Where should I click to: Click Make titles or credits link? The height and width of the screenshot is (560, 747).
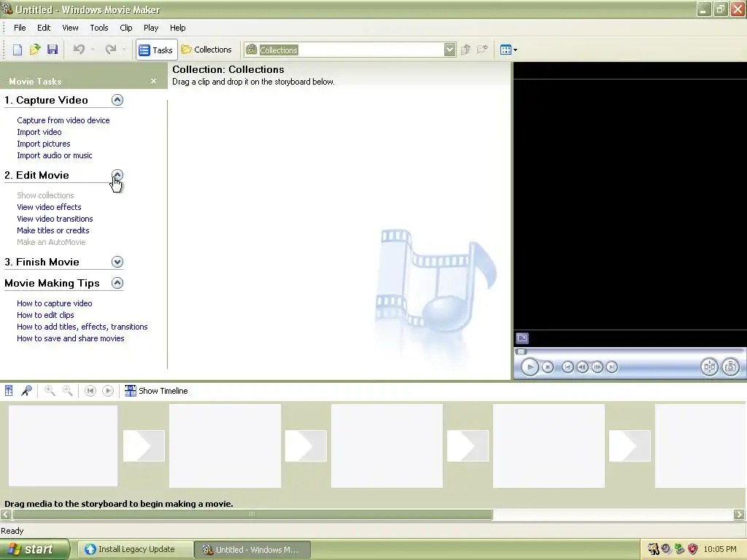click(53, 230)
